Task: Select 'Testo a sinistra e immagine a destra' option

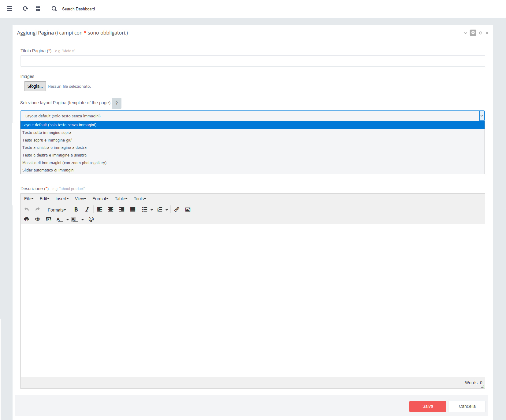Action: coord(54,148)
